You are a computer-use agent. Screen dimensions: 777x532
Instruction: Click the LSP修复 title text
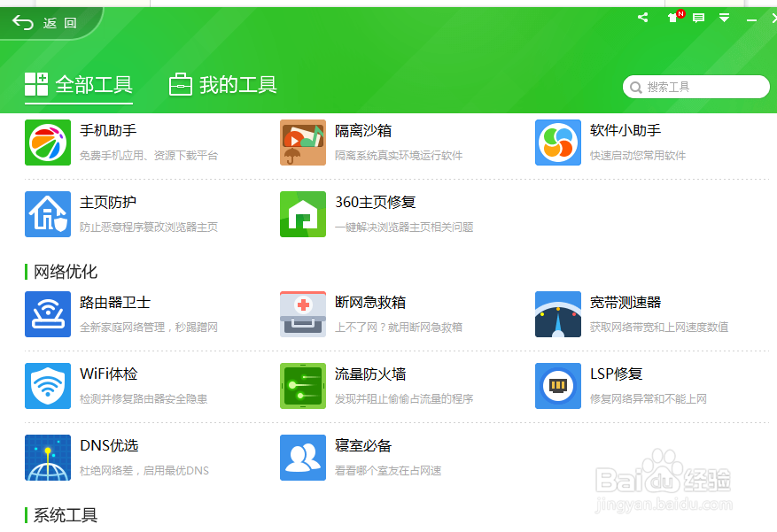click(617, 374)
